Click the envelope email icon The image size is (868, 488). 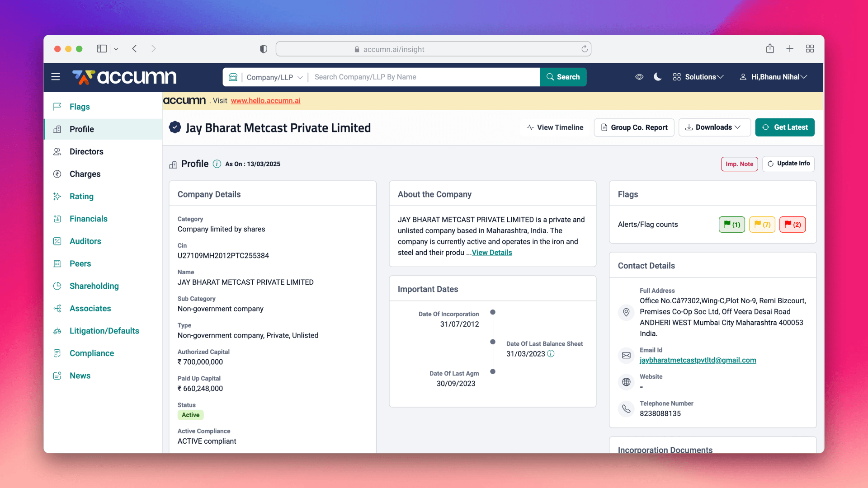[626, 356]
